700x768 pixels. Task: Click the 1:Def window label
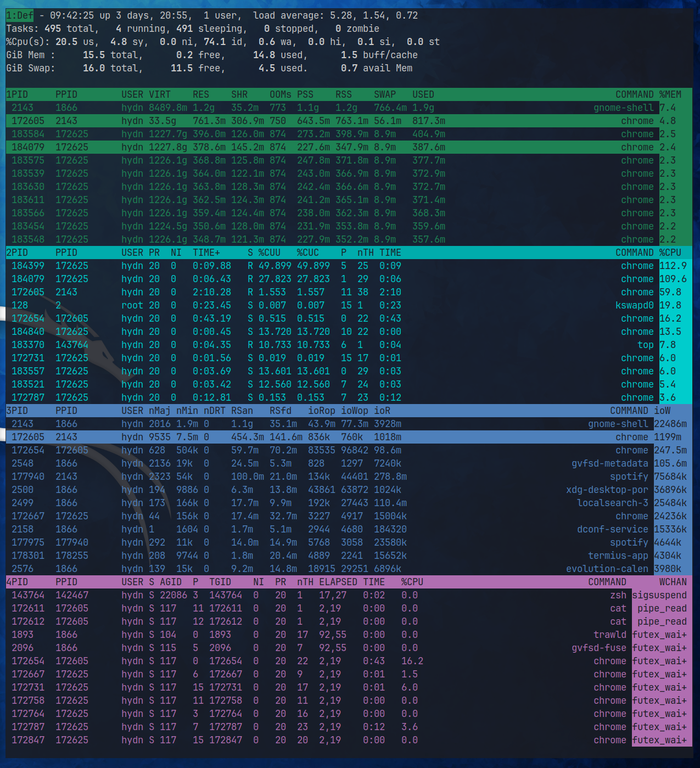pyautogui.click(x=20, y=15)
